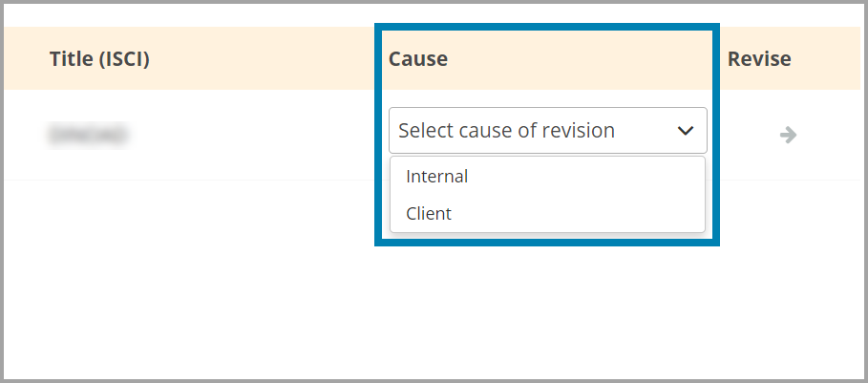868x383 pixels.
Task: Click the Cause column header
Action: pyautogui.click(x=418, y=59)
